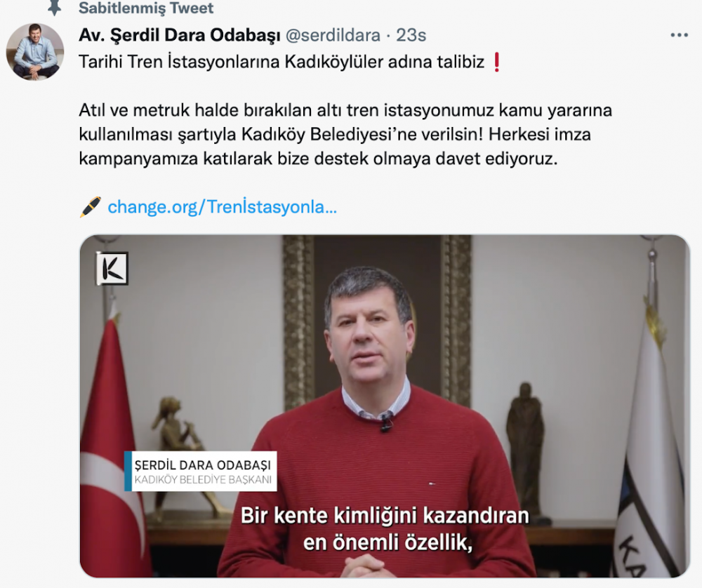The width and height of the screenshot is (702, 588).
Task: Click the Sabitlenmiş Tweet label
Action: (x=146, y=8)
